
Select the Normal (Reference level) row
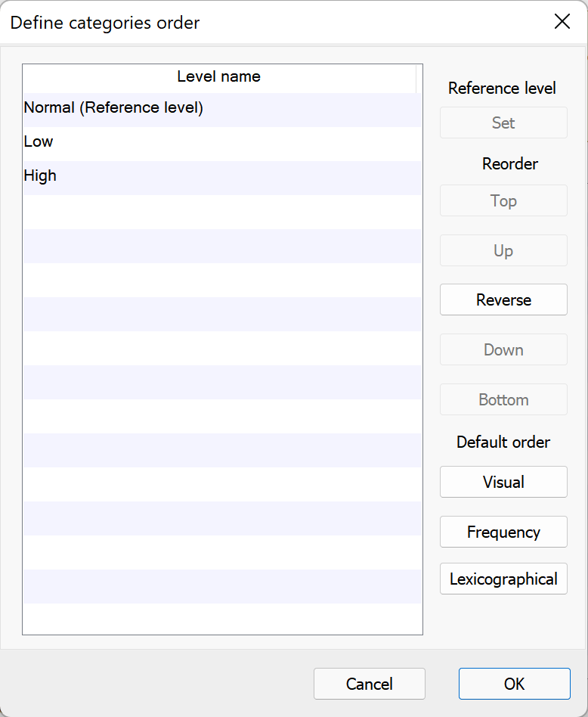point(113,108)
